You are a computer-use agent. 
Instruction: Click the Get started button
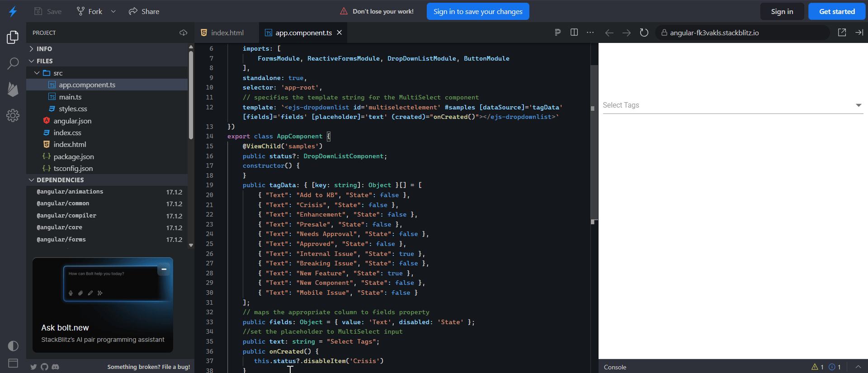tap(837, 11)
